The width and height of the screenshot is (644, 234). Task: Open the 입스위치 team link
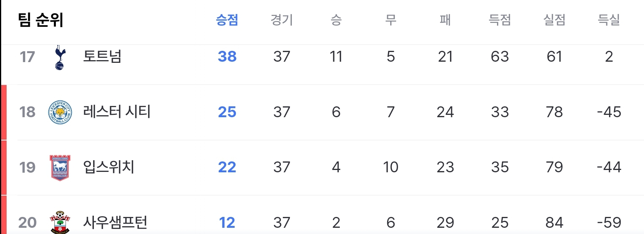(109, 167)
